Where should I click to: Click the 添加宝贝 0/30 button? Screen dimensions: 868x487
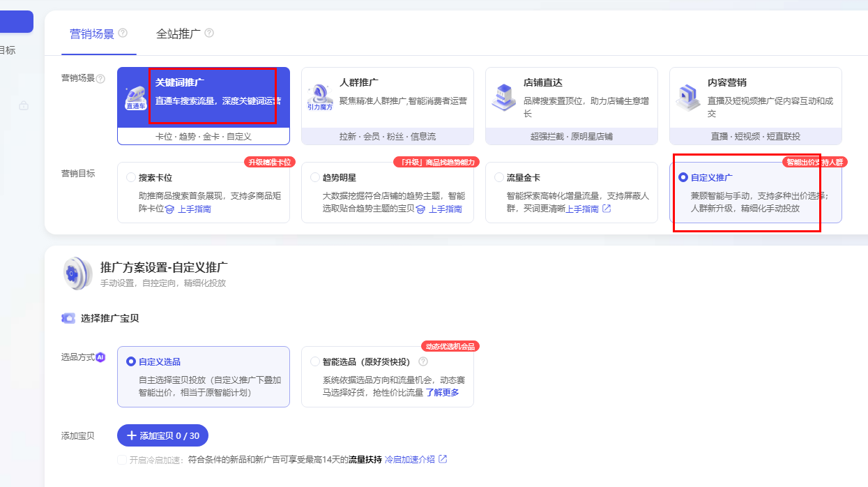click(x=162, y=435)
